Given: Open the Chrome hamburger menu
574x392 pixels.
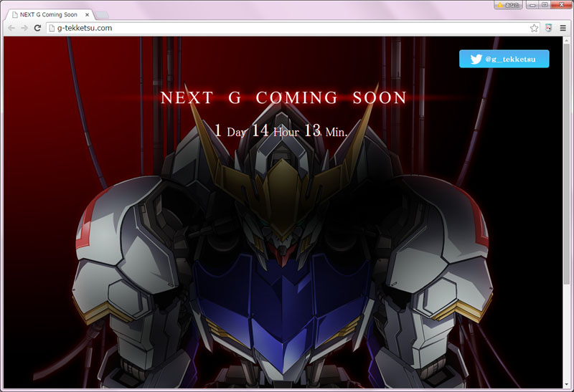Looking at the screenshot, I should click(563, 28).
